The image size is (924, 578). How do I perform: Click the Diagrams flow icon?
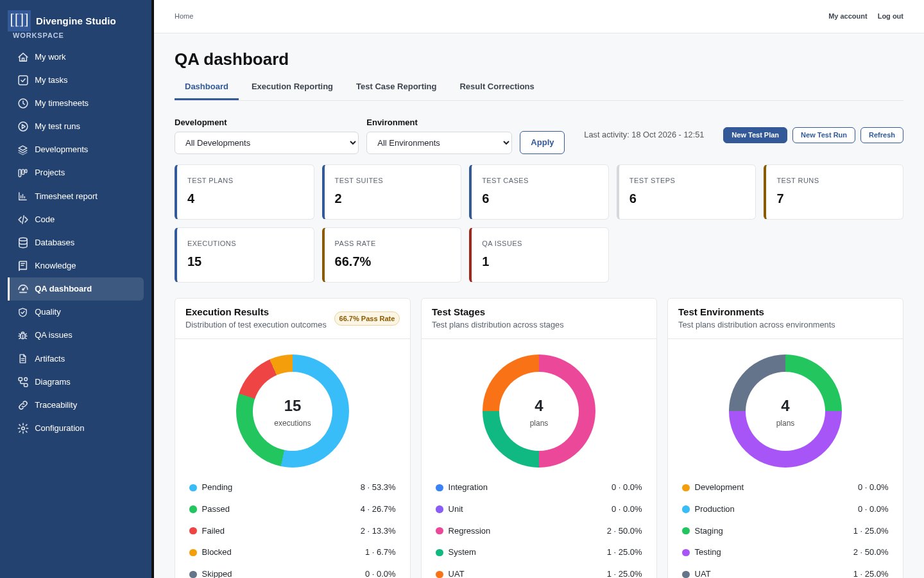[x=23, y=382]
